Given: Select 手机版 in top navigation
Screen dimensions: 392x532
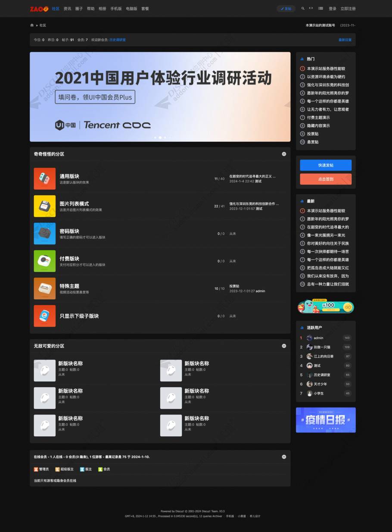Looking at the screenshot, I should pyautogui.click(x=116, y=9).
